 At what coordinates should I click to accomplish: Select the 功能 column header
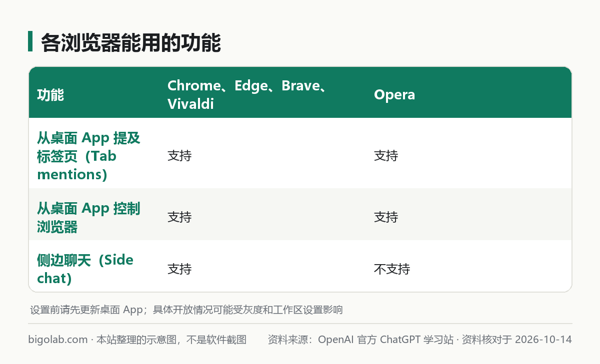[x=50, y=95]
